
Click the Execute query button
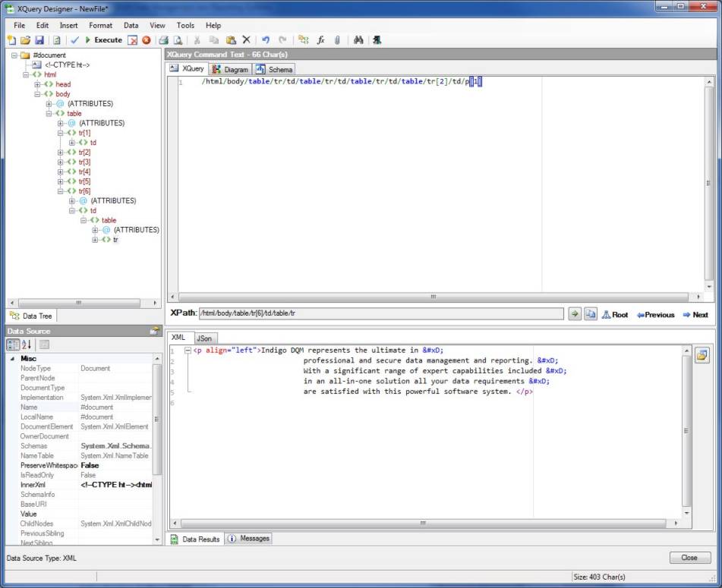click(103, 40)
